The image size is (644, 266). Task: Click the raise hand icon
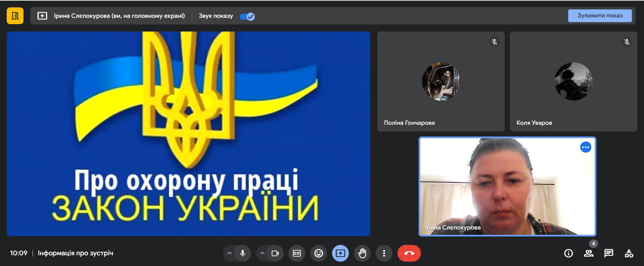pyautogui.click(x=362, y=253)
